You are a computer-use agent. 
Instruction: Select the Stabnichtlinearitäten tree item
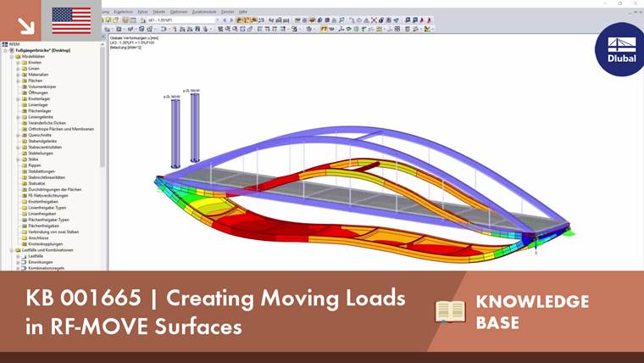click(x=47, y=177)
